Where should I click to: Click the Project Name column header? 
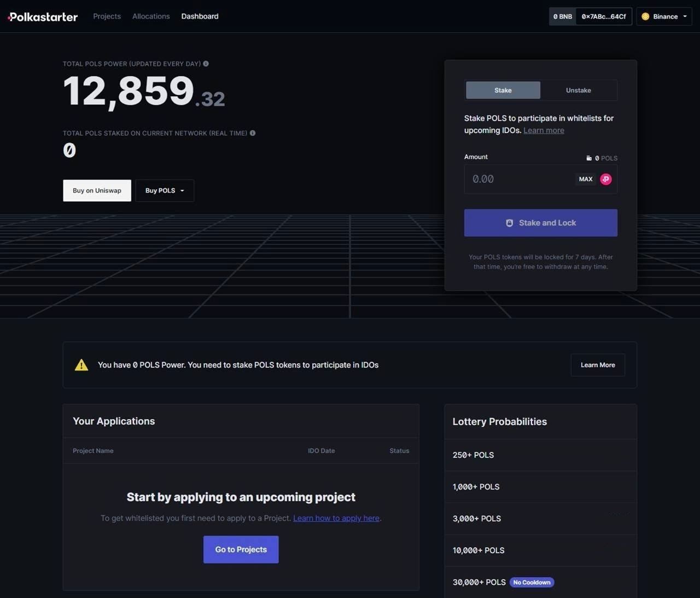coord(93,451)
